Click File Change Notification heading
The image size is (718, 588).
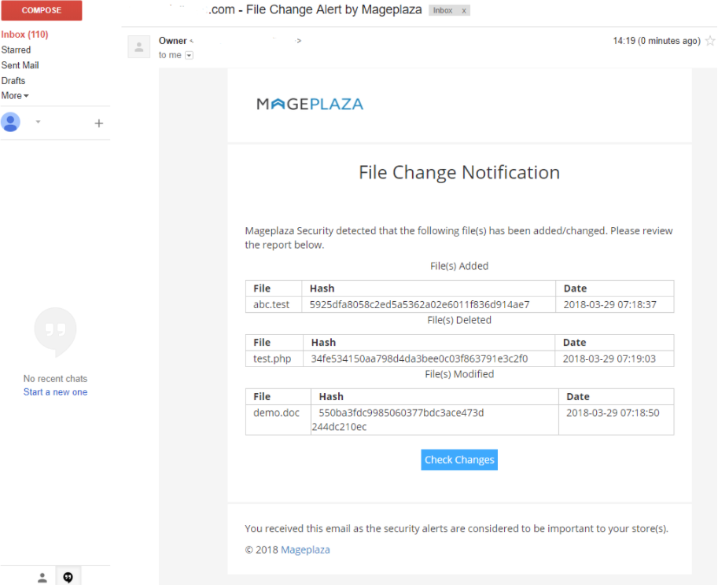pos(459,172)
